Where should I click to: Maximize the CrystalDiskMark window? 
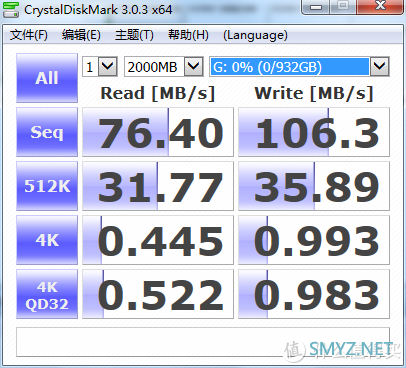[x=343, y=6]
